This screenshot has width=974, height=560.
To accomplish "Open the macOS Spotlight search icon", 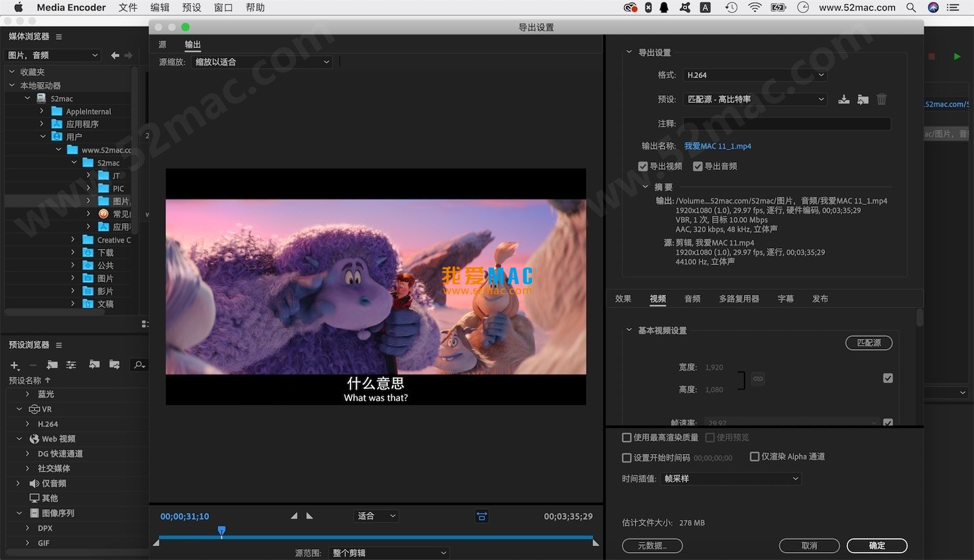I will point(912,7).
